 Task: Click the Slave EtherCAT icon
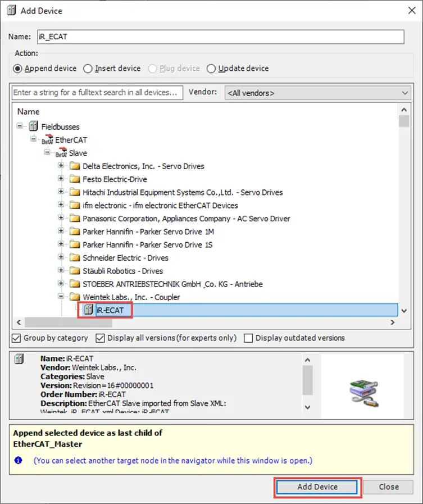(61, 153)
